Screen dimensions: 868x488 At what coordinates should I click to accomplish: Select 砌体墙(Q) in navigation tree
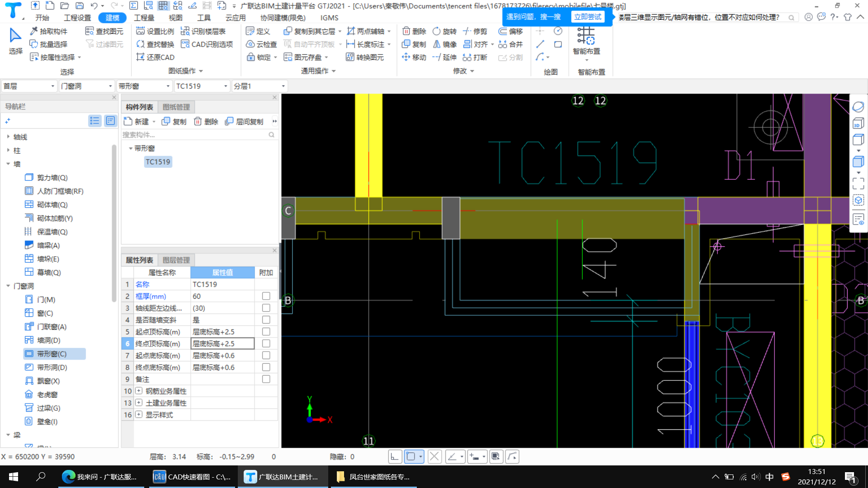pyautogui.click(x=47, y=205)
